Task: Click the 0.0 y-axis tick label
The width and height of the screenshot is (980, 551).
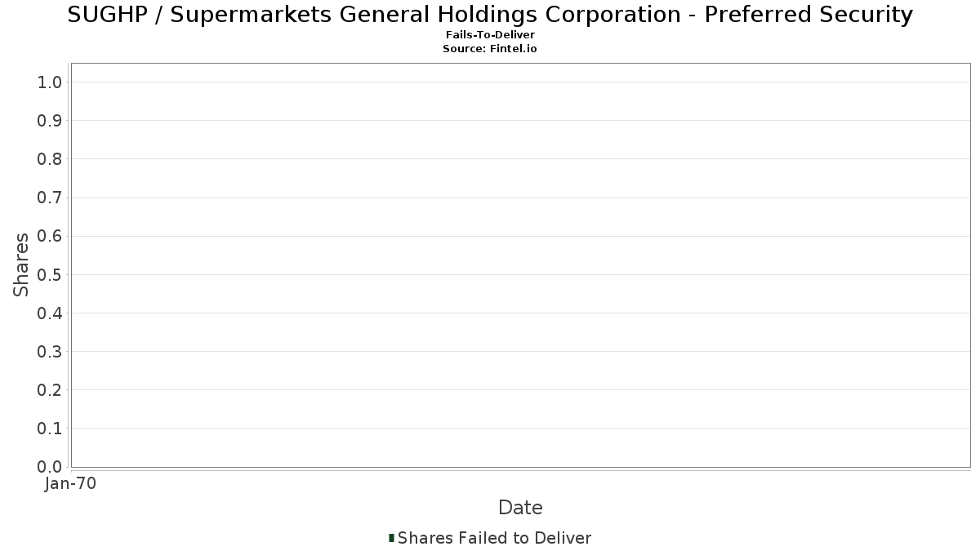Action: [50, 467]
